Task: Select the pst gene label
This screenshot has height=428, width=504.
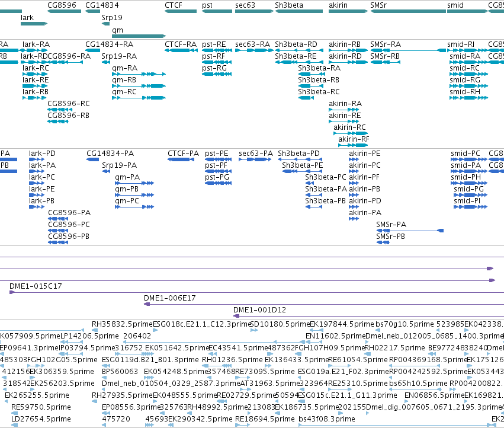Action: click(207, 5)
